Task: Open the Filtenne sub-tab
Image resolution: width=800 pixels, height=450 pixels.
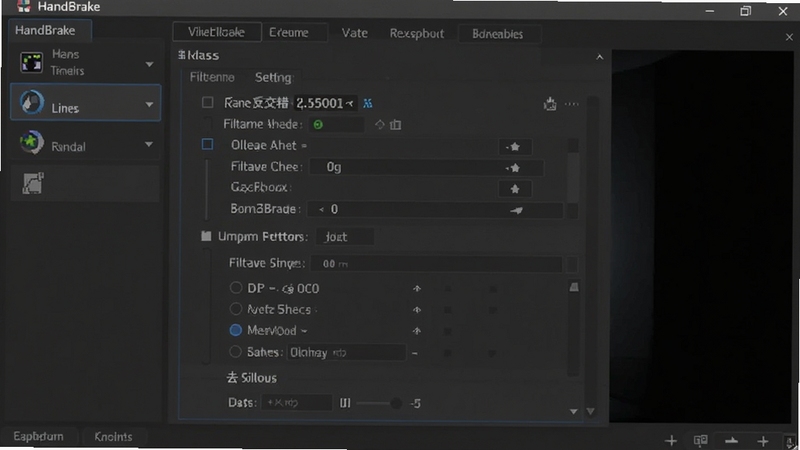Action: (212, 77)
